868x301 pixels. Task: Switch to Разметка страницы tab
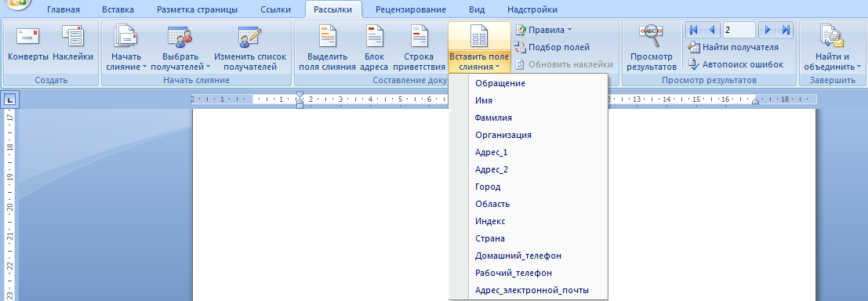[x=197, y=9]
